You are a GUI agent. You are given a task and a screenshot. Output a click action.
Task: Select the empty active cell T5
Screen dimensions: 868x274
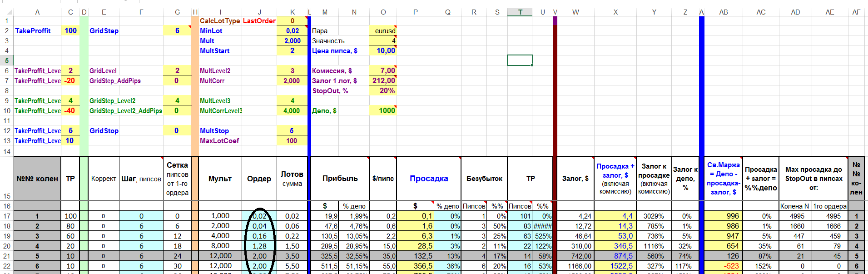[x=520, y=60]
